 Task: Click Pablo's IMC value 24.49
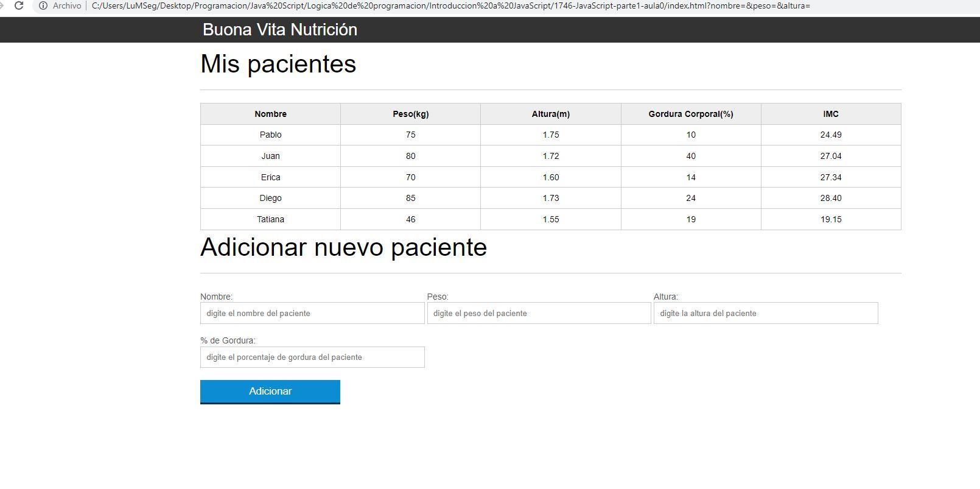tap(831, 135)
